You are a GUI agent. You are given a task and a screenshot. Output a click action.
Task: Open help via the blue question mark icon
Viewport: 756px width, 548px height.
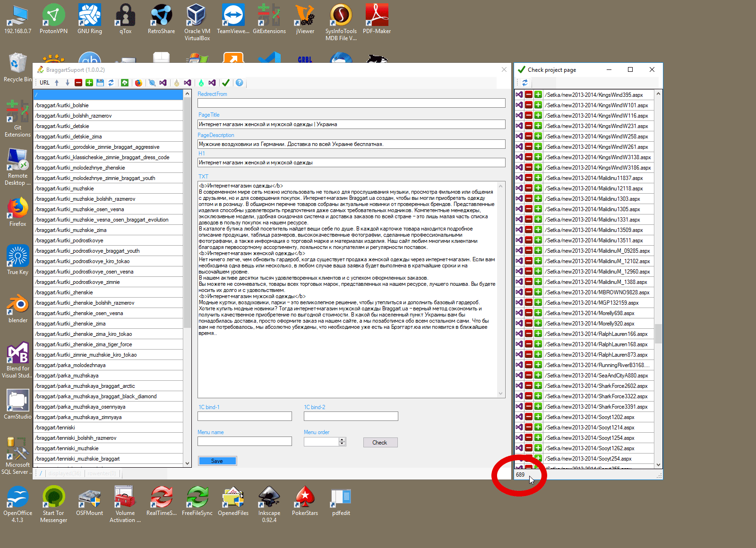(240, 83)
